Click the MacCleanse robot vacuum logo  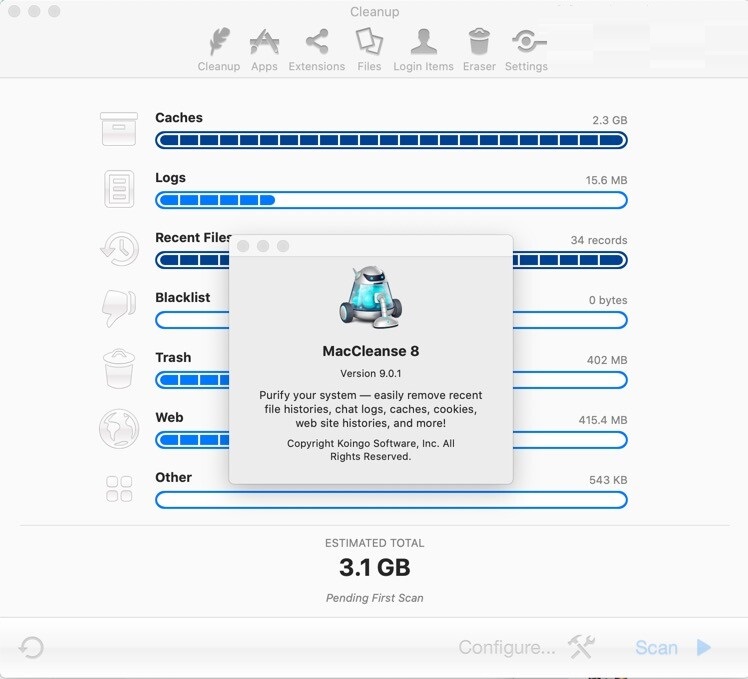pyautogui.click(x=371, y=297)
